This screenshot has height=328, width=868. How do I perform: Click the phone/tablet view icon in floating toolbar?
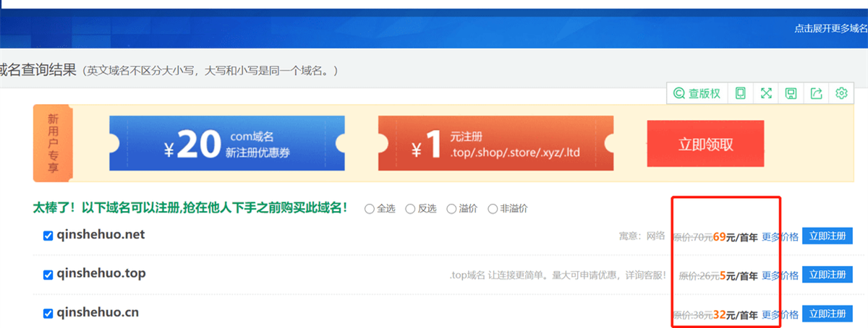pyautogui.click(x=740, y=93)
